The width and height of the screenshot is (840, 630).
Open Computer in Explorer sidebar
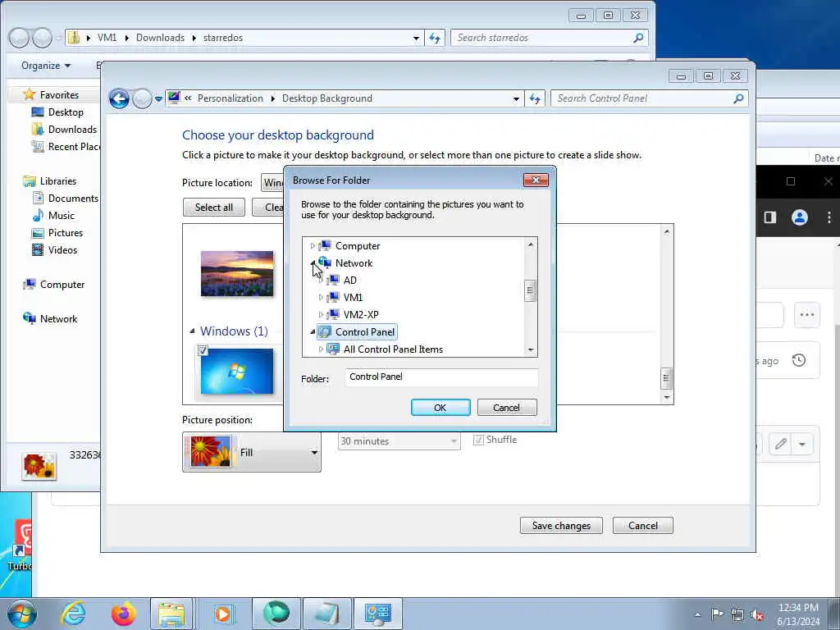[x=62, y=285]
